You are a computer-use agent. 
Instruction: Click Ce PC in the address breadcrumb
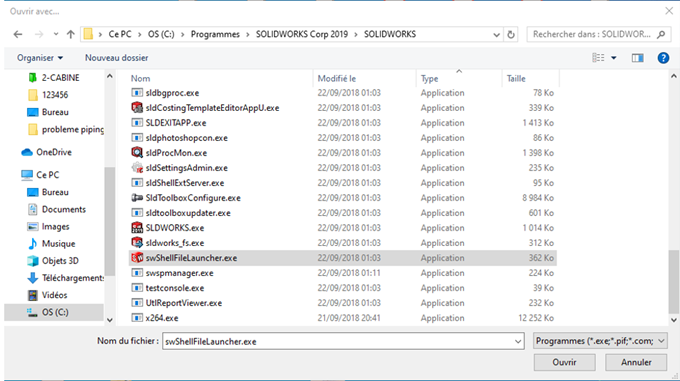[x=120, y=34]
